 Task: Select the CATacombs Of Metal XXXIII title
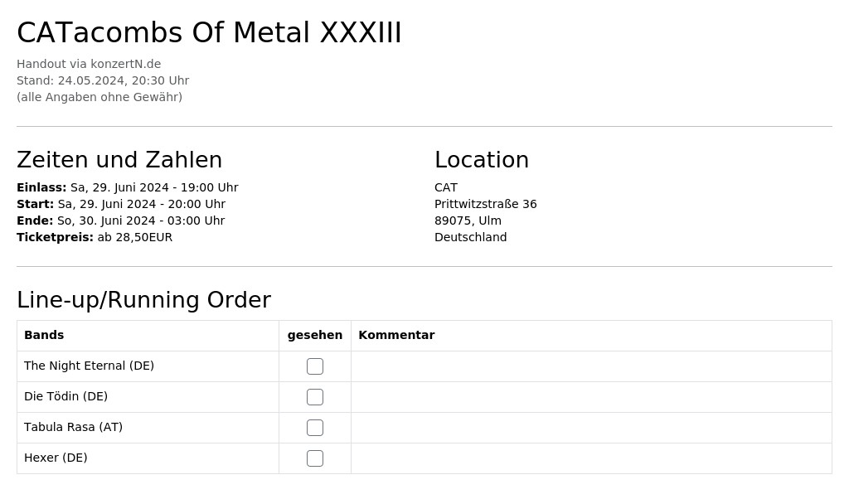tap(209, 32)
